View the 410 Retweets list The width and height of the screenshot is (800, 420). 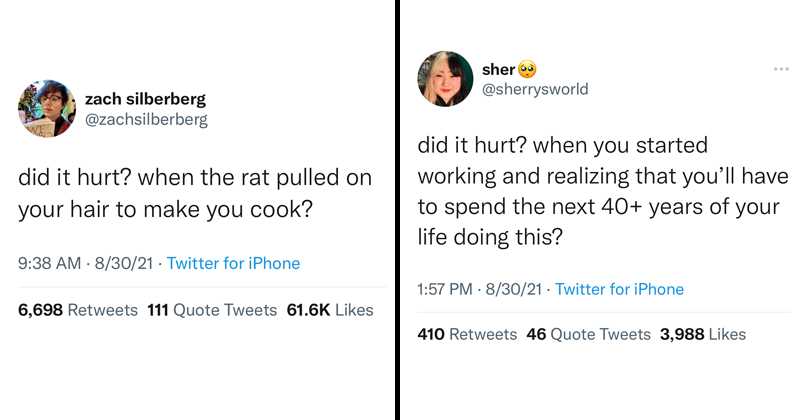click(x=466, y=334)
